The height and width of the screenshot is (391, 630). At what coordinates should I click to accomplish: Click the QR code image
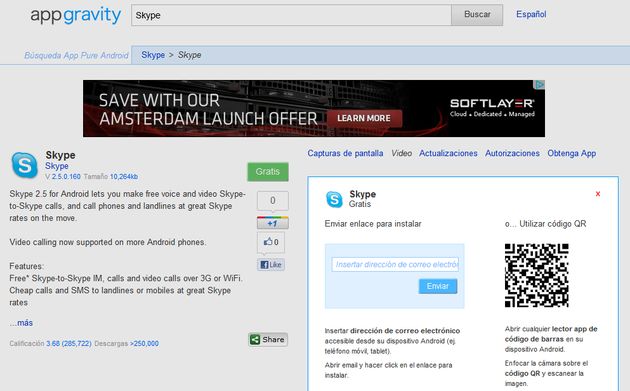click(537, 275)
